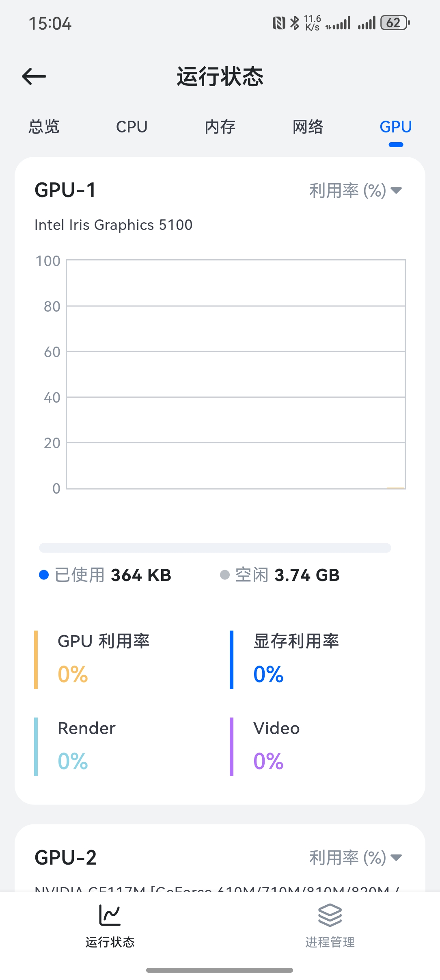Select the GPU tab
The image size is (440, 980).
pyautogui.click(x=396, y=127)
